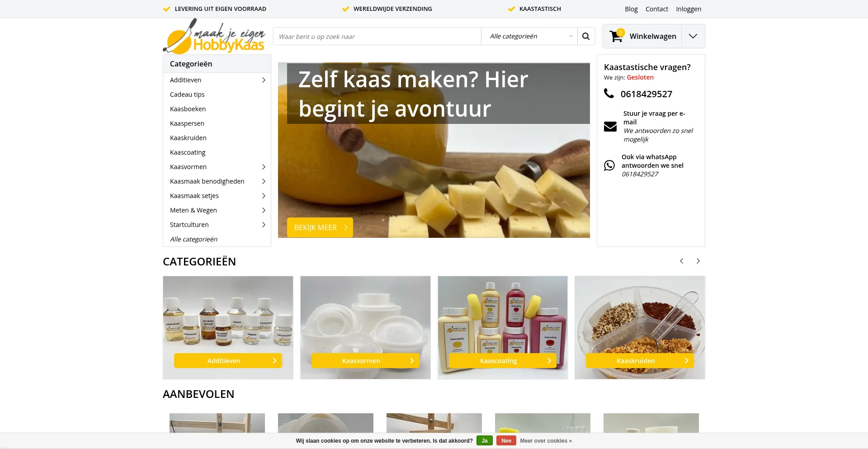Viewport: 868px width, 449px height.
Task: Click the Inloggen link
Action: [689, 9]
